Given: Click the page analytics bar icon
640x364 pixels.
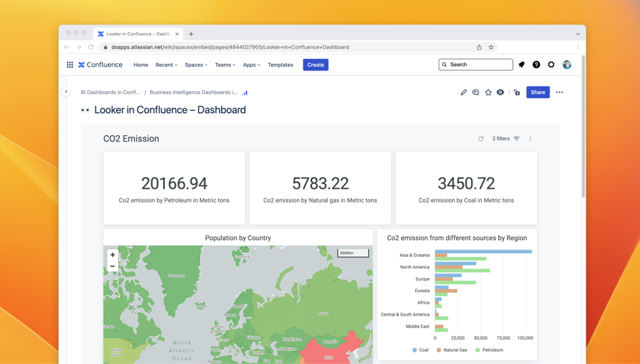Looking at the screenshot, I should click(x=245, y=92).
